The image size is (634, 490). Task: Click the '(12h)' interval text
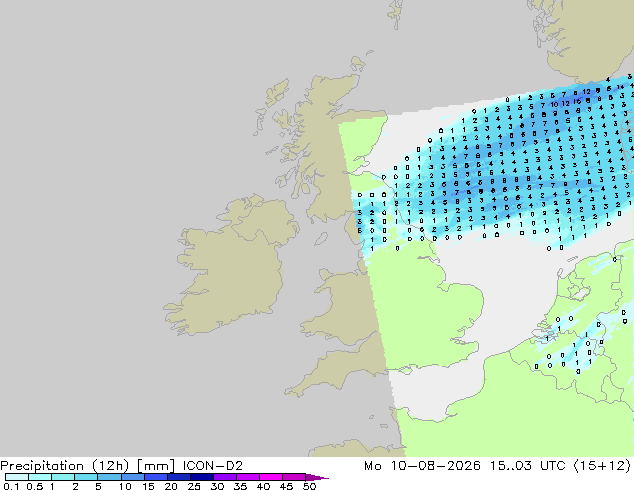(110, 466)
